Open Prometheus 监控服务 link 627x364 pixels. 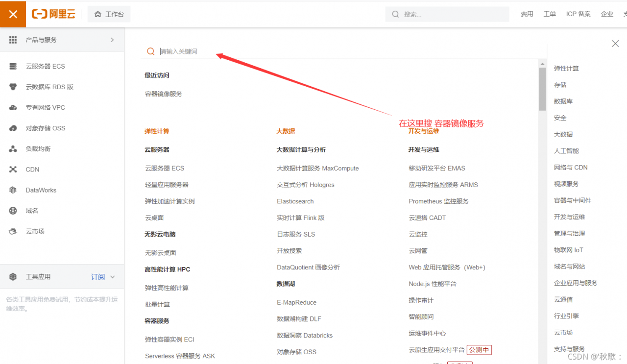tap(438, 201)
